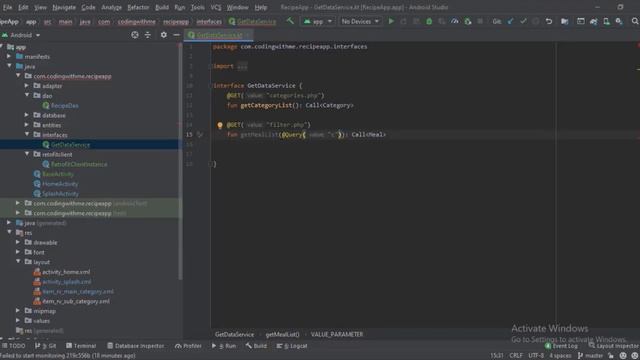Viewport: 640px width, 360px height.
Task: Expand the manifests folder
Action: coord(9,56)
